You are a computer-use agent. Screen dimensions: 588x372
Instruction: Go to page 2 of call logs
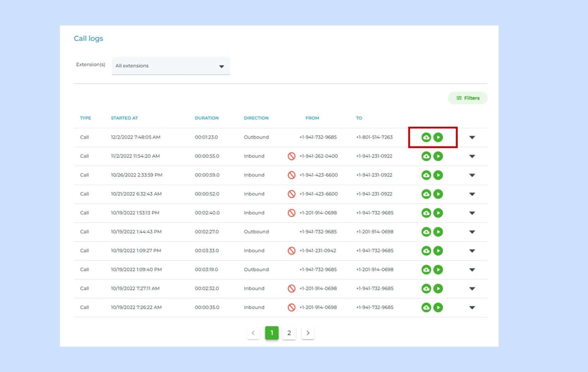coord(289,333)
